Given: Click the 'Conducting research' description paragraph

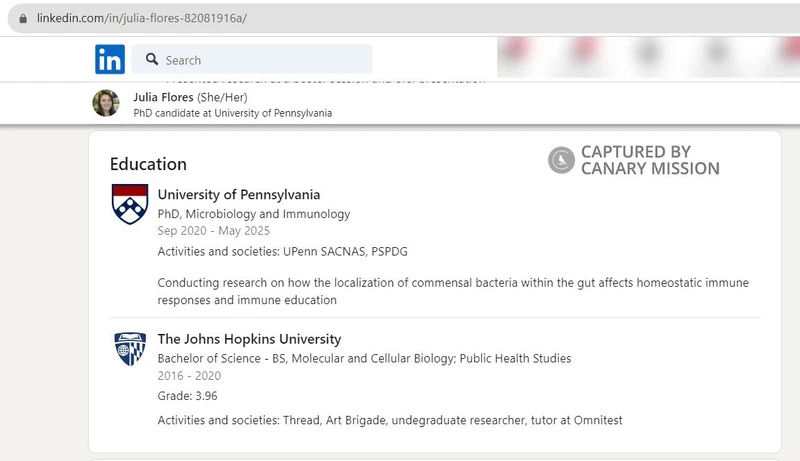Looking at the screenshot, I should tap(453, 291).
